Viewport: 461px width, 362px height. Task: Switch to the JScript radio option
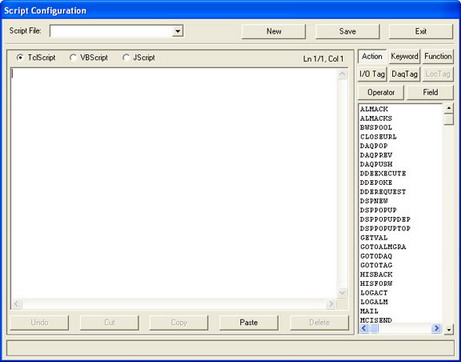point(125,58)
